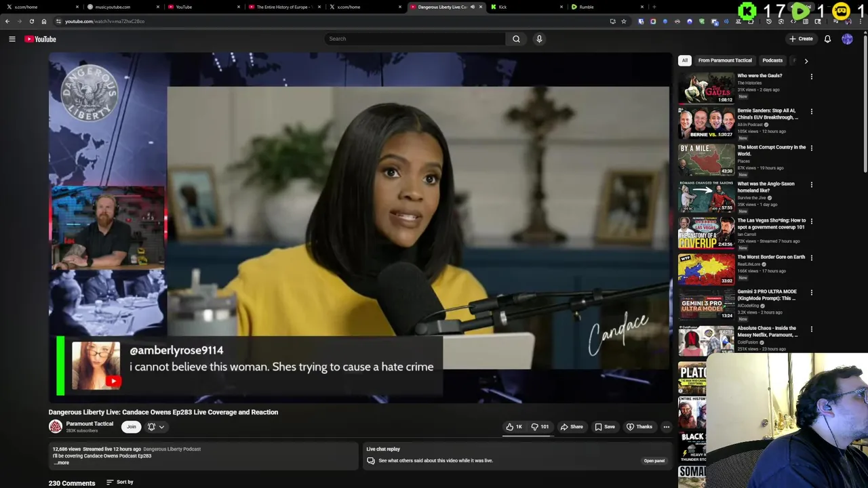The height and width of the screenshot is (488, 868).
Task: Open the Gemini 3 PRO ULTRA MODE title
Action: (767, 295)
